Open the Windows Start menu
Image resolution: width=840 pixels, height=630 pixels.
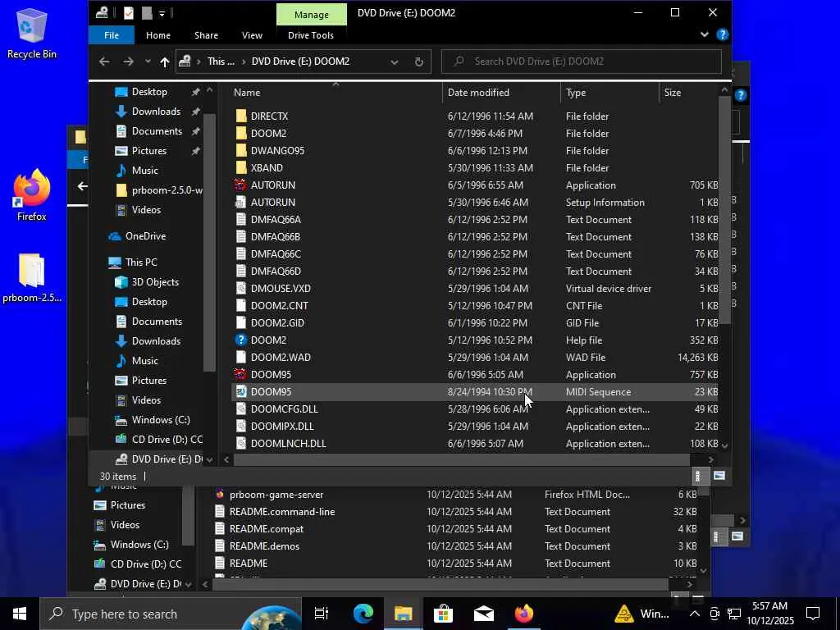[x=20, y=614]
